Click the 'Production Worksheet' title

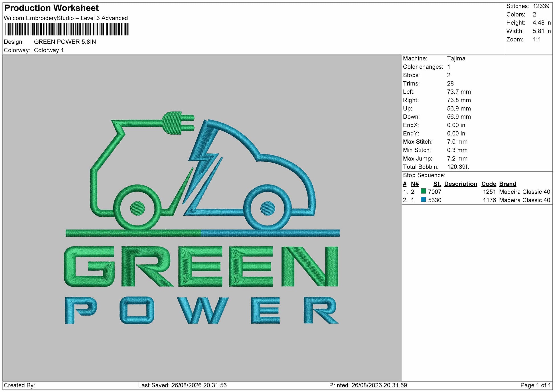click(x=52, y=8)
